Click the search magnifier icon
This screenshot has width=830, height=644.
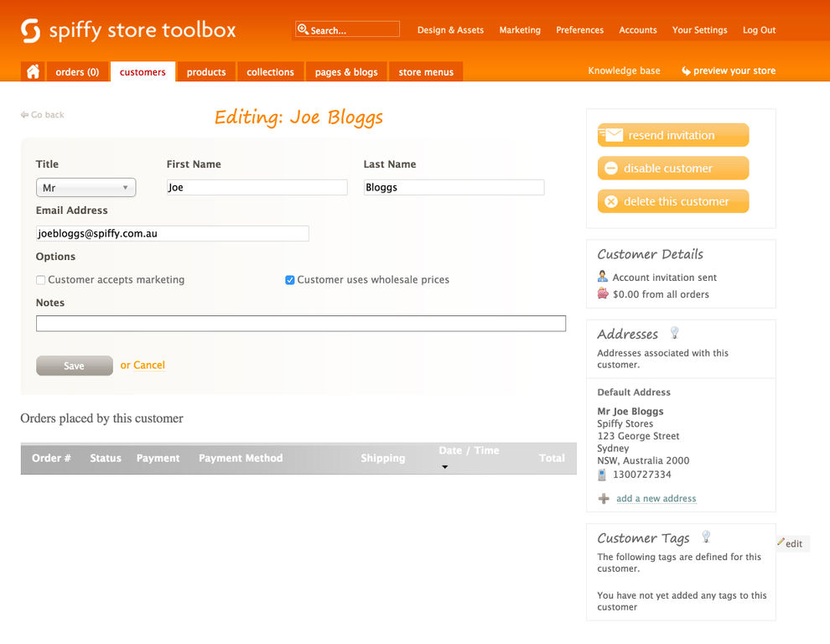pos(303,29)
